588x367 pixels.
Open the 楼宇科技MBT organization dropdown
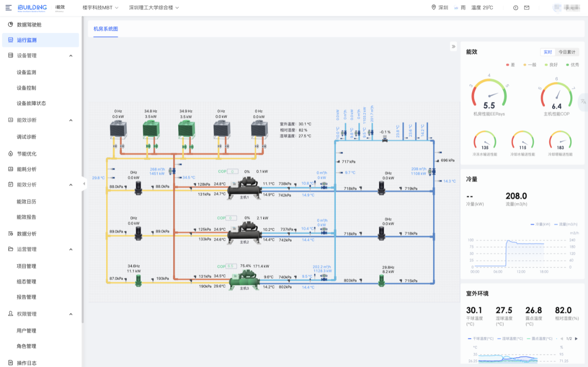click(x=100, y=8)
